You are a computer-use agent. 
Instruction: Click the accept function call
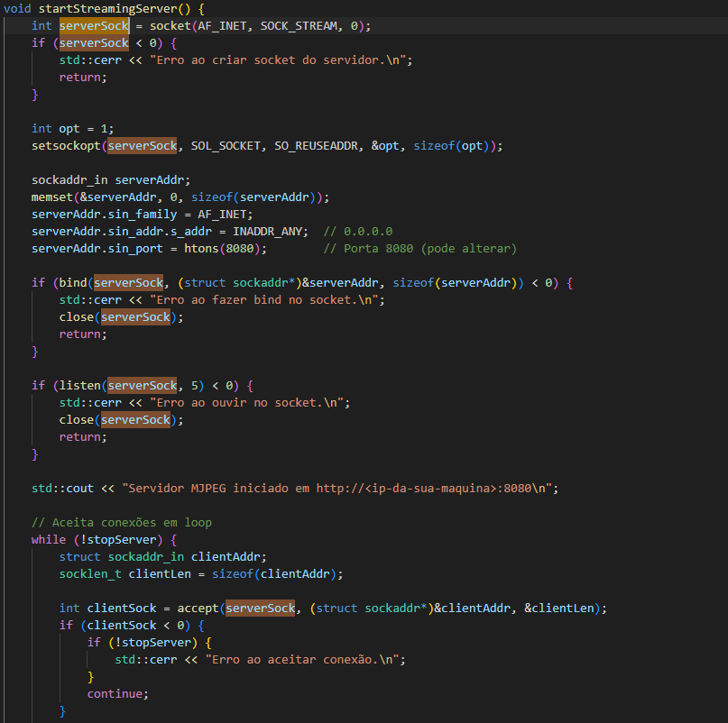(194, 608)
